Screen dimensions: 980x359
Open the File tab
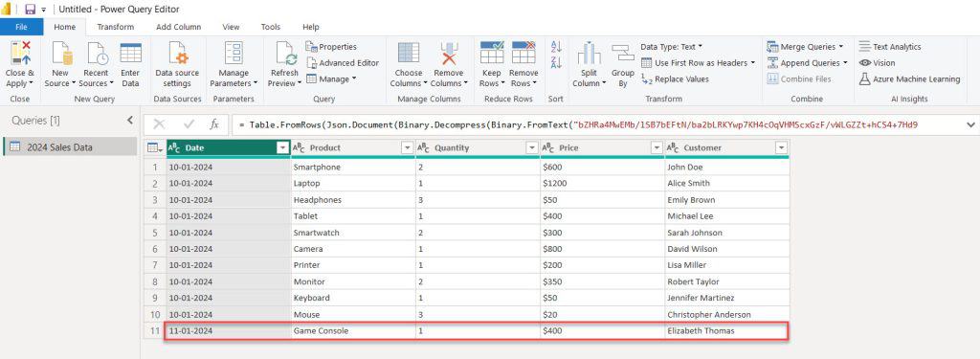[21, 27]
